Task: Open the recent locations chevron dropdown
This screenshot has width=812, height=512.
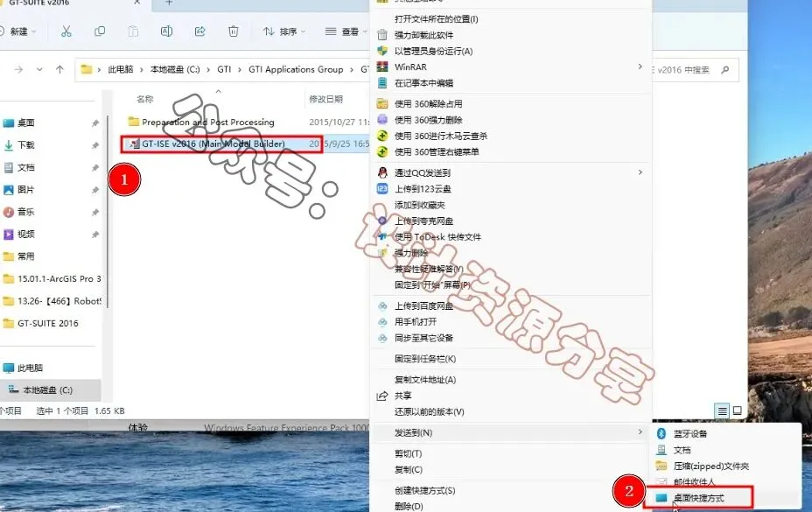Action: coord(39,69)
